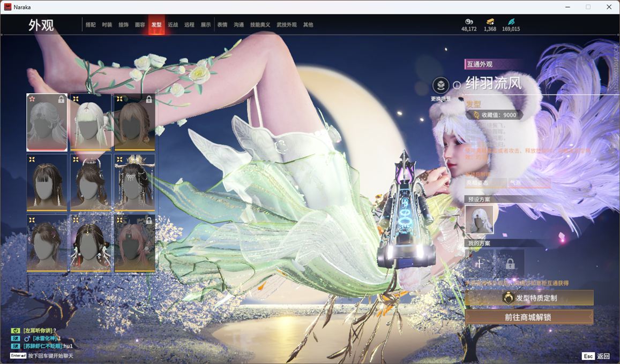Click the locked scheme slot under 我的方案
Image resolution: width=620 pixels, height=364 pixels.
pyautogui.click(x=510, y=263)
